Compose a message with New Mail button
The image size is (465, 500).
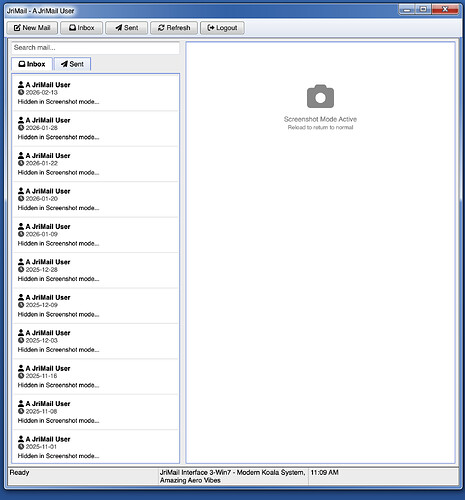tap(32, 28)
